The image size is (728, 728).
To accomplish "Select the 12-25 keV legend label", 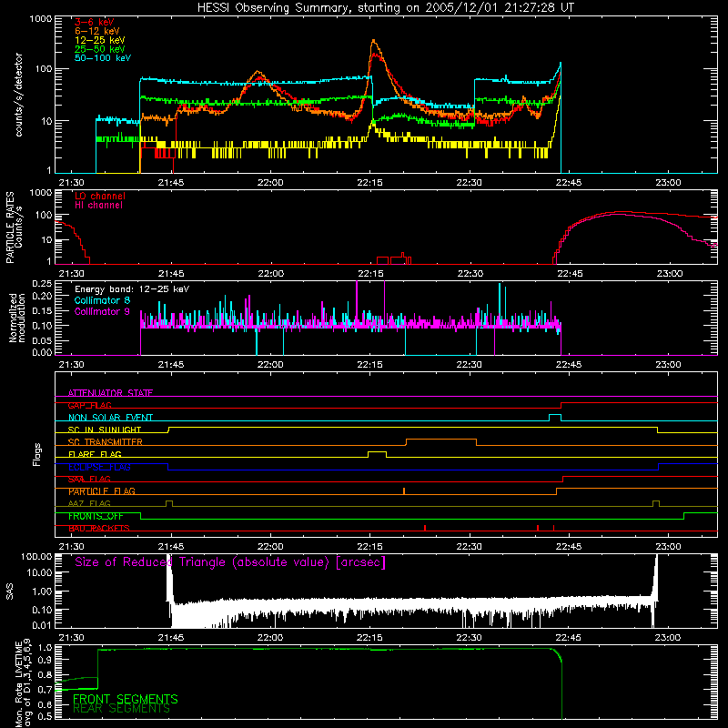I will pyautogui.click(x=100, y=40).
